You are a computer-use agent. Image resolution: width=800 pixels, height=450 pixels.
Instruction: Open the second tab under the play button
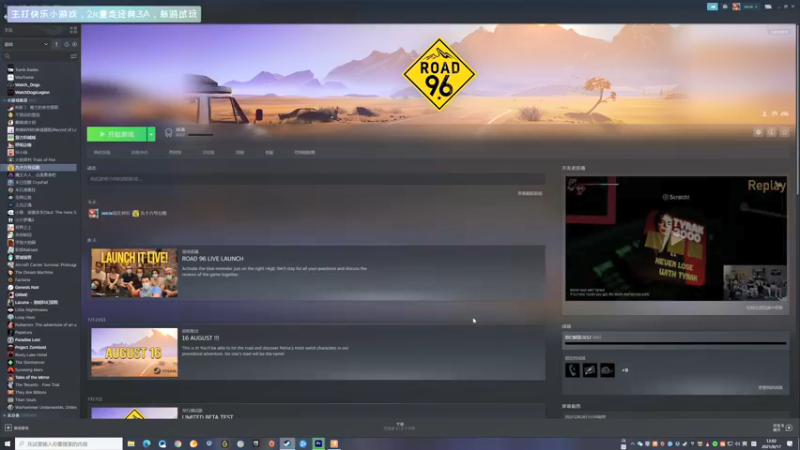point(139,153)
